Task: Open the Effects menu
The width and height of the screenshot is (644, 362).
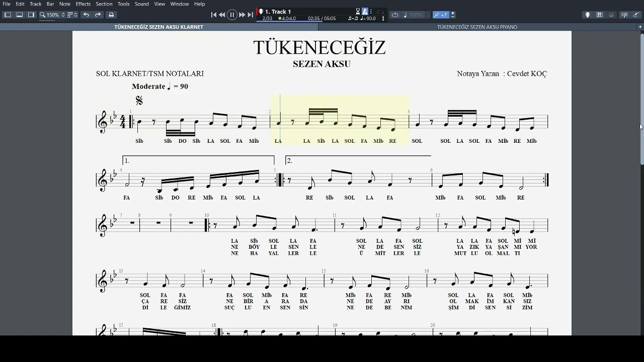Action: point(83,4)
